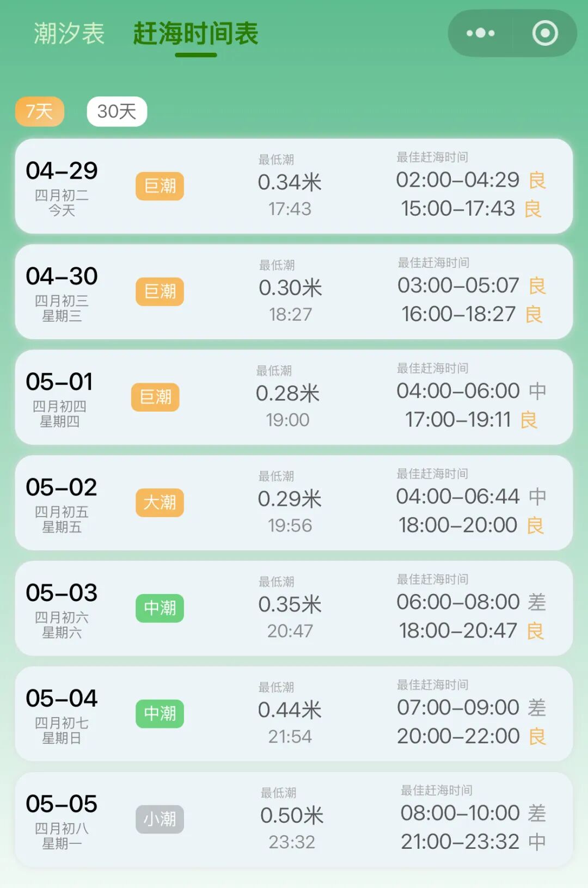Select the 0.28米 lowest tide reading
The width and height of the screenshot is (588, 888).
coord(287,394)
